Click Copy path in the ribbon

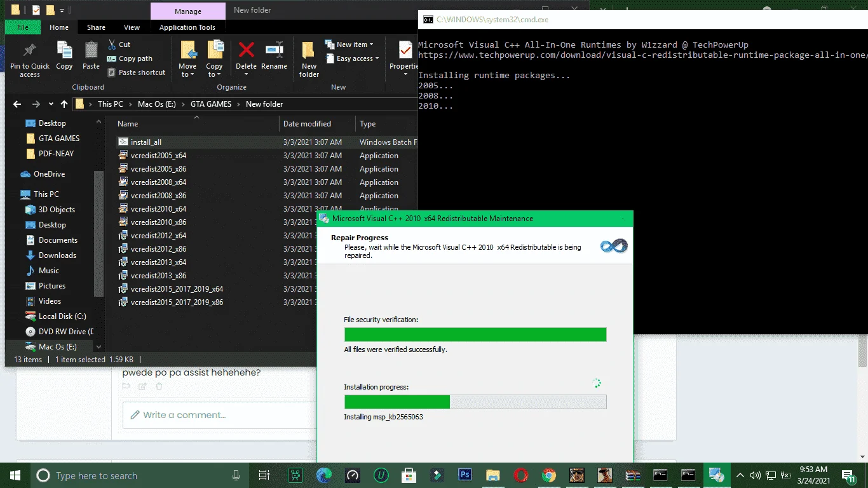(130, 58)
